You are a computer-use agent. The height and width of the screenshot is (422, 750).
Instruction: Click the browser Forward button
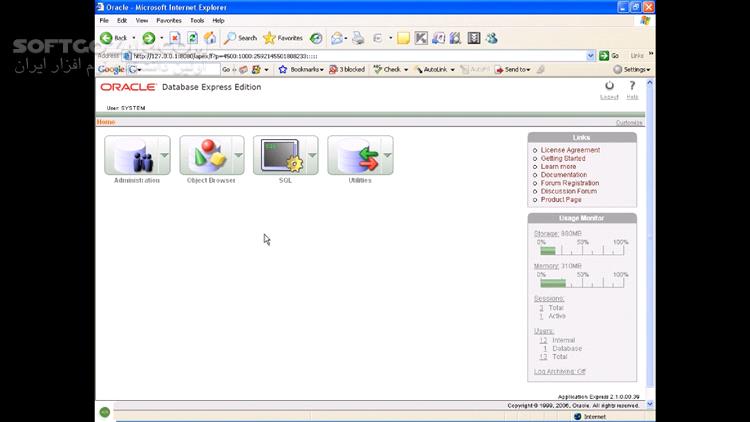point(149,38)
